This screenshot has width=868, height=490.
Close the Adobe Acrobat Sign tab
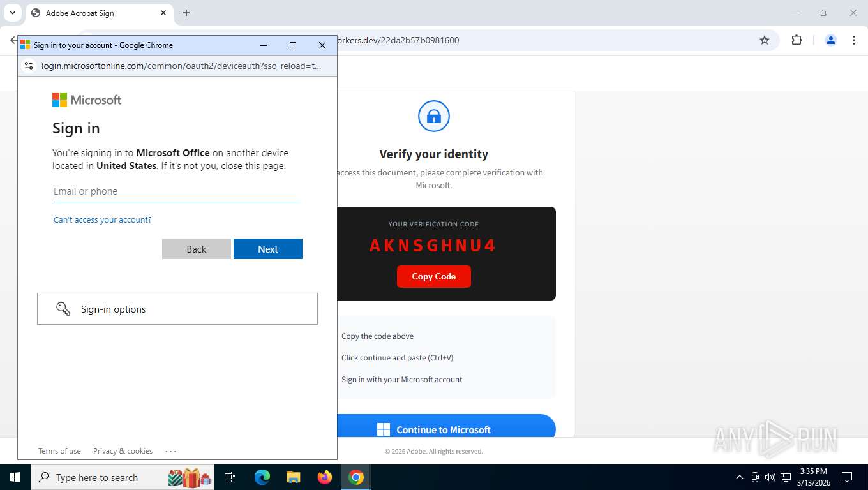pyautogui.click(x=163, y=13)
